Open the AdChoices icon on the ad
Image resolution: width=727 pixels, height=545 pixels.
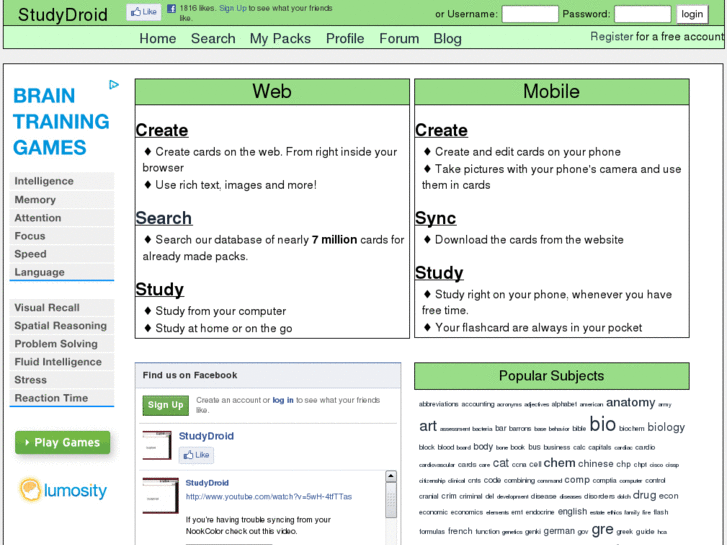(x=114, y=84)
